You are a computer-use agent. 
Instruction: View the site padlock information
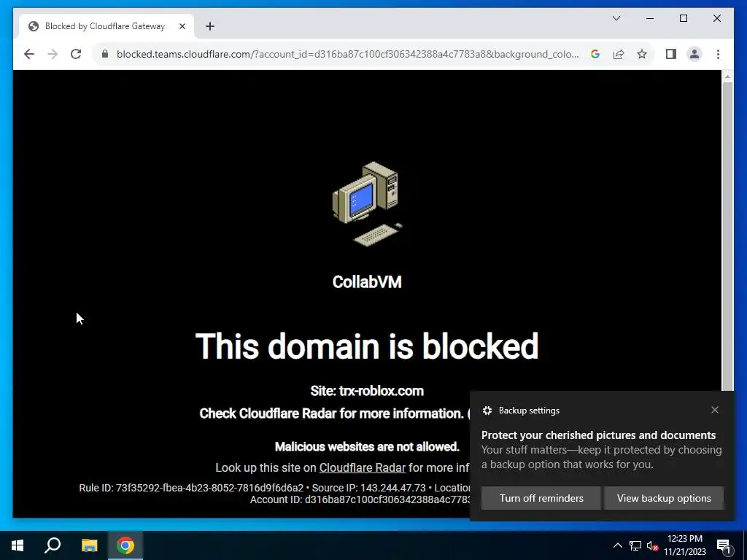point(105,54)
